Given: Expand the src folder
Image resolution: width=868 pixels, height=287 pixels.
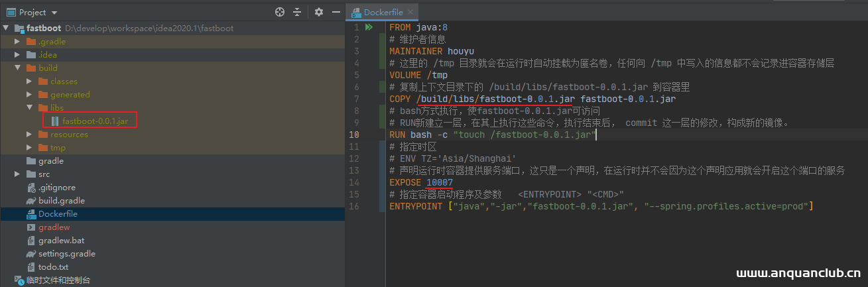Looking at the screenshot, I should 18,174.
